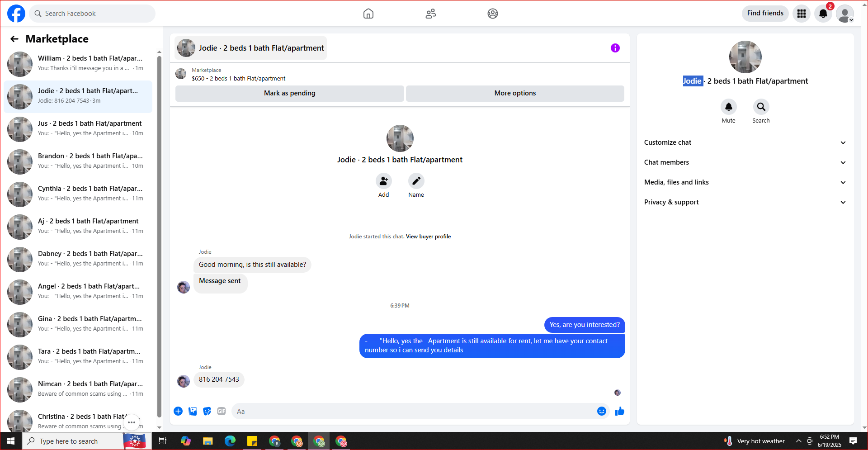Open Task View on the taskbar
Screen dimensions: 868x450
tap(163, 441)
